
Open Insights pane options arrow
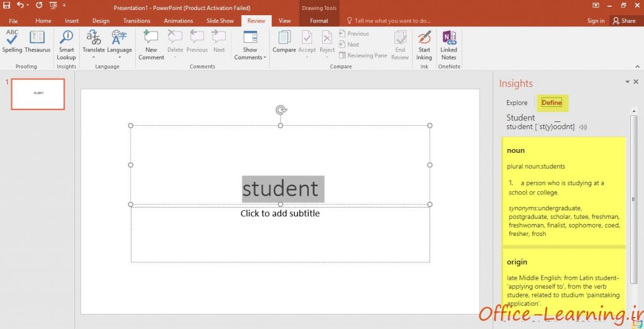627,82
